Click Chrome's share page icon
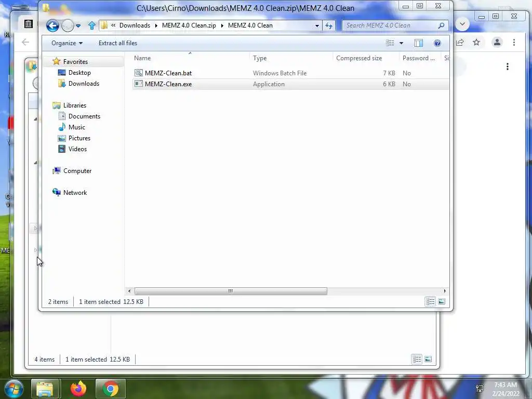Image resolution: width=532 pixels, height=399 pixels. coord(460,43)
